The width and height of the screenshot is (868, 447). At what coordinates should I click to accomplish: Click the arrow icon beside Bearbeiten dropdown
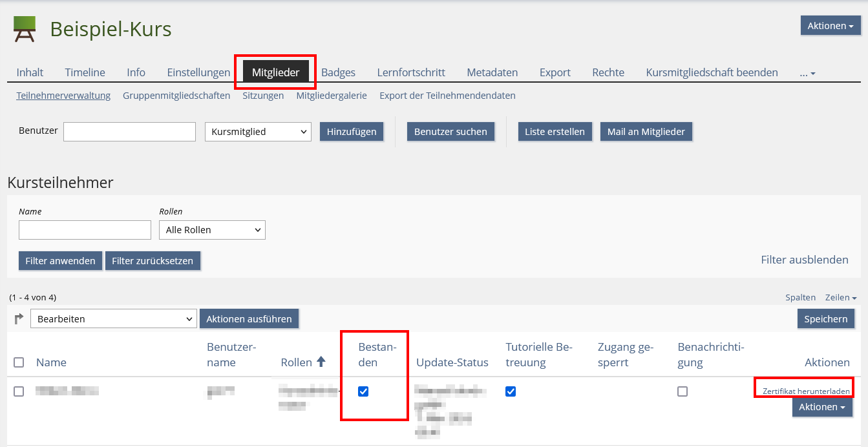click(x=19, y=318)
